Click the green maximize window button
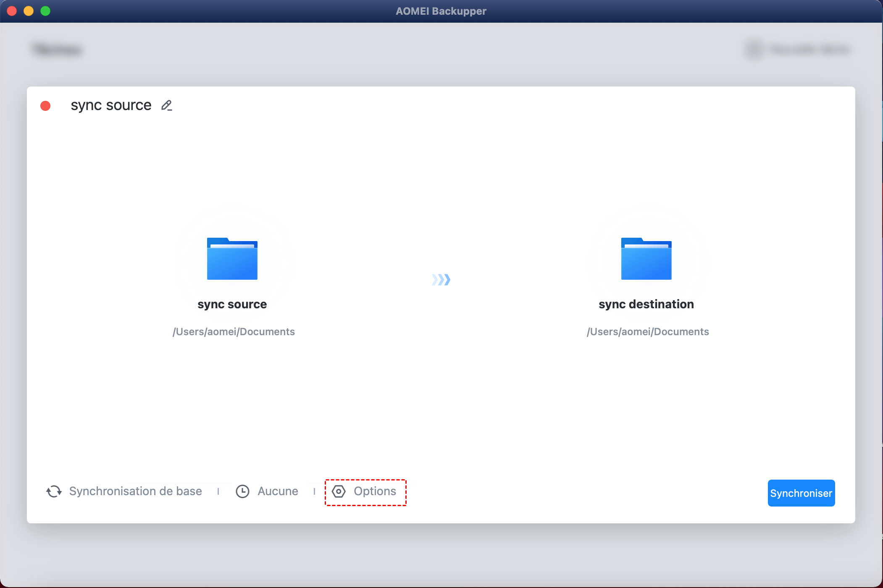 [45, 11]
